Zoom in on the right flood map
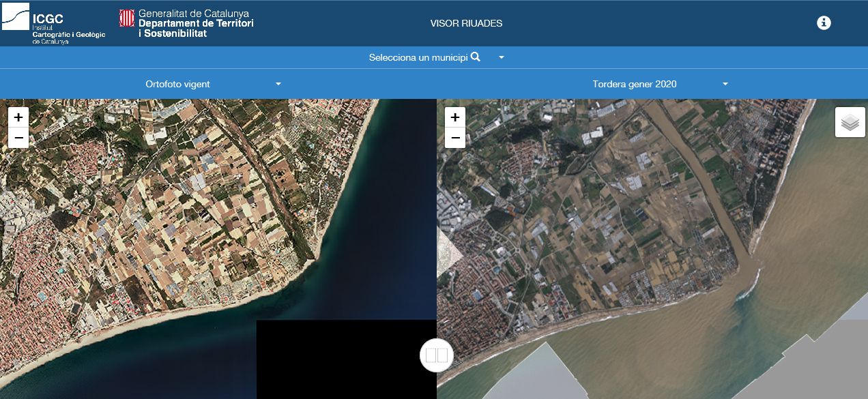 point(455,117)
